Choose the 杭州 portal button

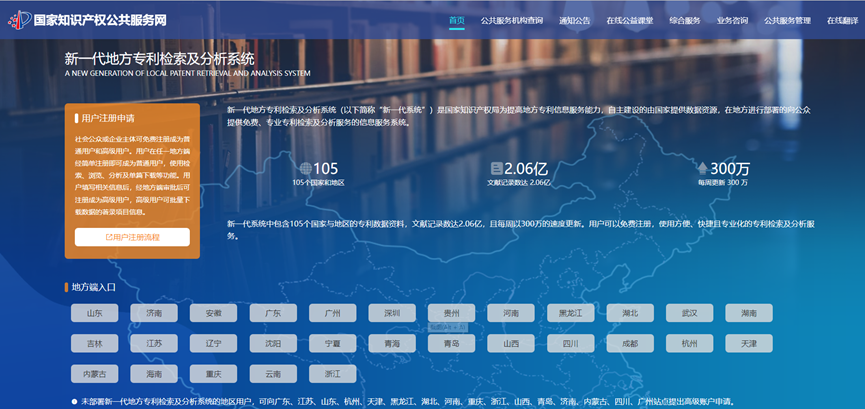tap(690, 343)
